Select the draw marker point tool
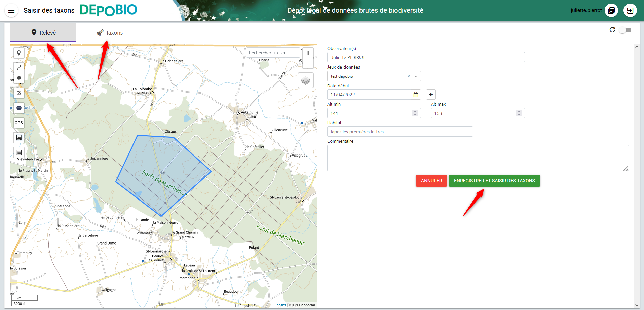This screenshot has width=644, height=310. [x=19, y=53]
